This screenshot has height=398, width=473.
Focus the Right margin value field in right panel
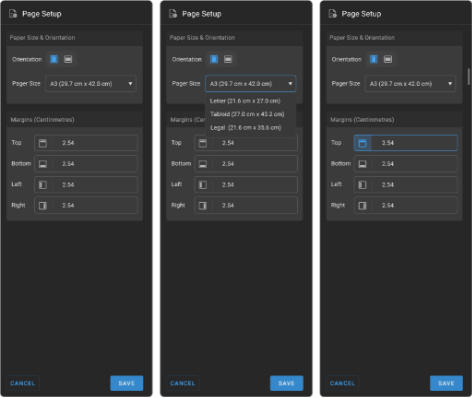(406, 205)
